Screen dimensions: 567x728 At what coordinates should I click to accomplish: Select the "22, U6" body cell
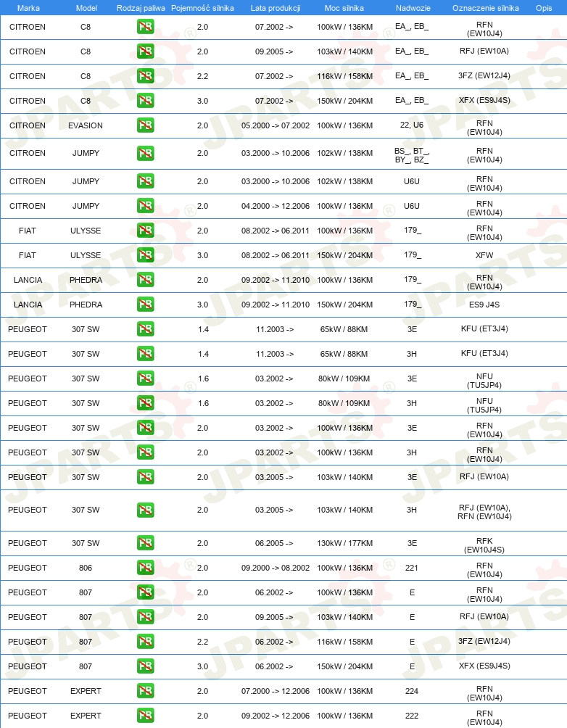coord(411,125)
